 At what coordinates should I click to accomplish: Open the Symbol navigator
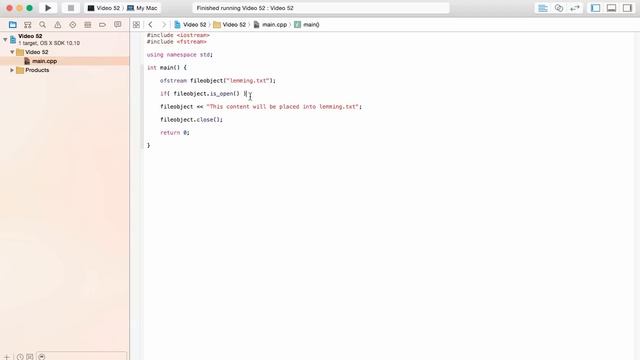click(x=27, y=24)
